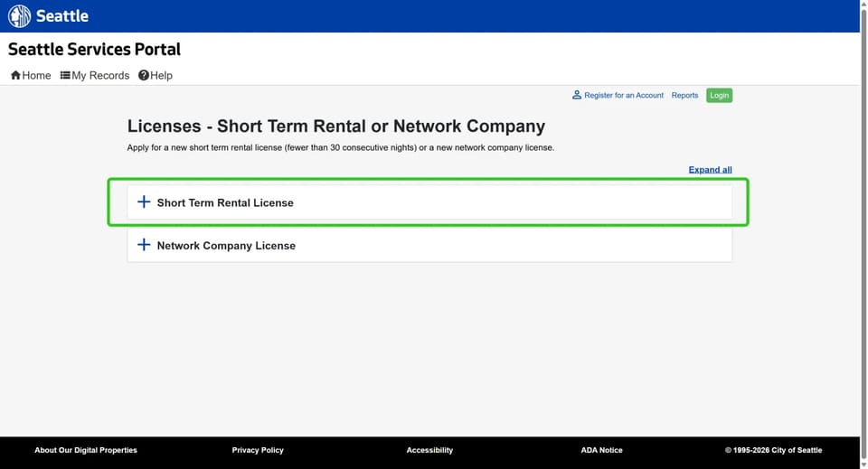The image size is (868, 469).
Task: Click the page vertical scrollbar
Action: [863, 235]
